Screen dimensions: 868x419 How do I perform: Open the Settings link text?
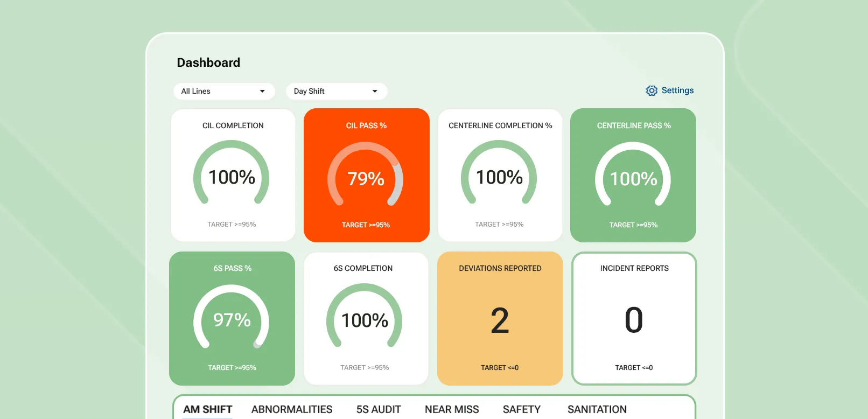click(677, 90)
